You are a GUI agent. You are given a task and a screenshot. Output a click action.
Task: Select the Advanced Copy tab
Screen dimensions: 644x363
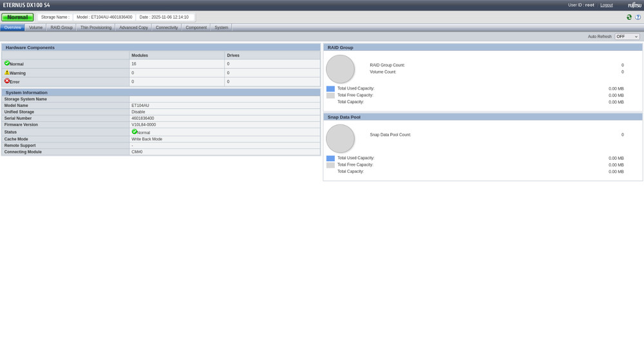coord(133,28)
